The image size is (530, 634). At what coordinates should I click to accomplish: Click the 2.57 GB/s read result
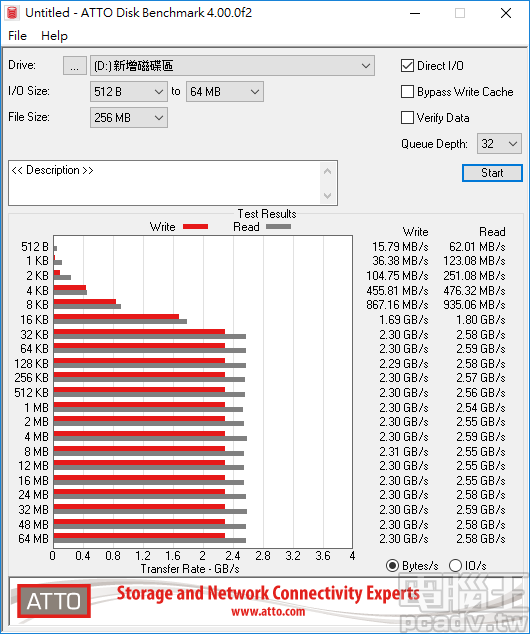pyautogui.click(x=481, y=378)
